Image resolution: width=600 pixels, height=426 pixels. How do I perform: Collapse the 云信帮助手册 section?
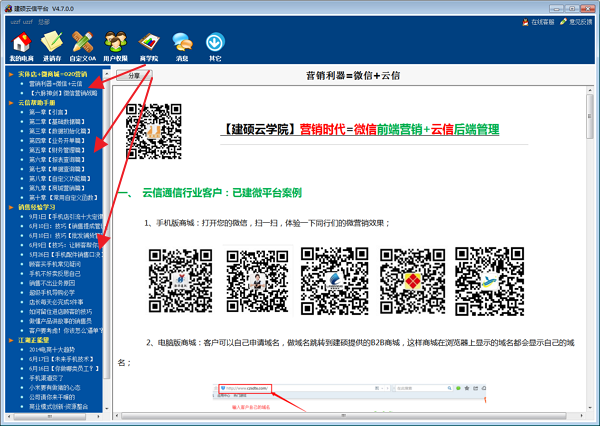click(11, 103)
